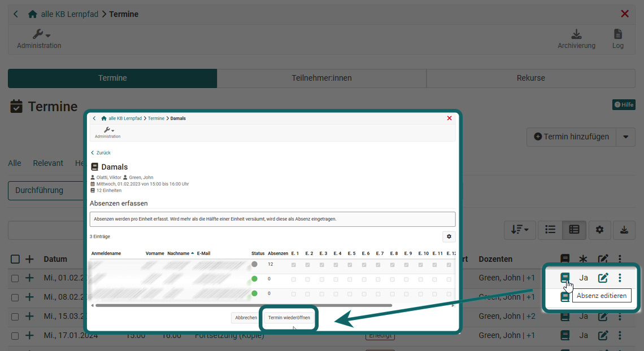Switch to the Rekurse tab
Viewport: 644px width, 351px height.
coord(530,78)
